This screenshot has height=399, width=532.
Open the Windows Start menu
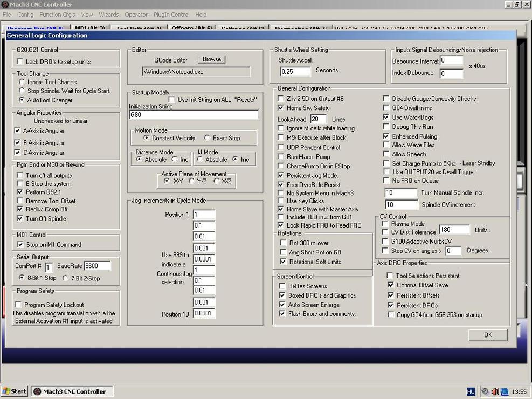click(15, 391)
